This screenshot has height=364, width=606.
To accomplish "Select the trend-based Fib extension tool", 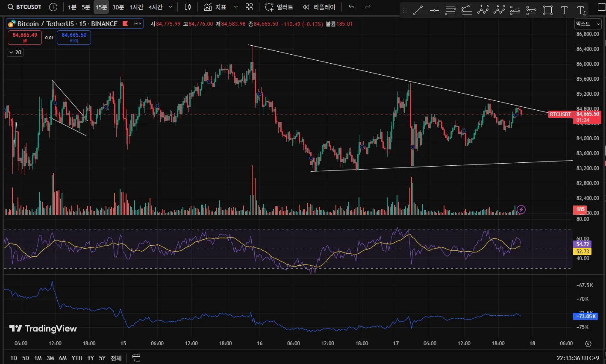I will pyautogui.click(x=467, y=10).
